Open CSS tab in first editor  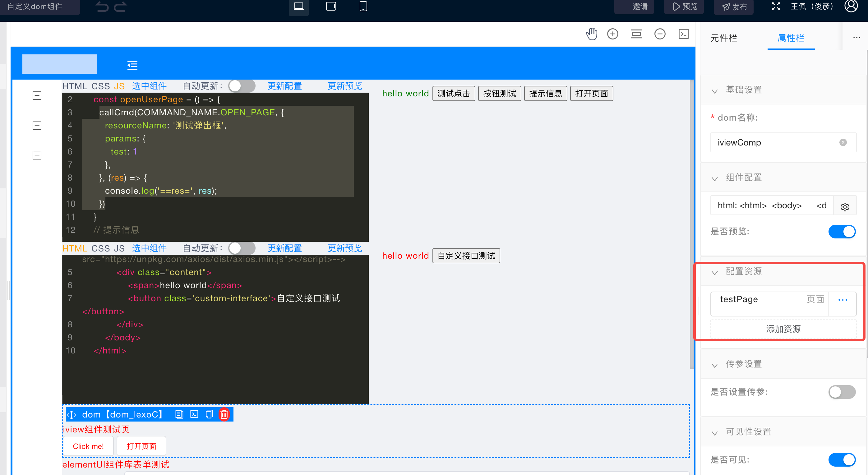(x=100, y=86)
